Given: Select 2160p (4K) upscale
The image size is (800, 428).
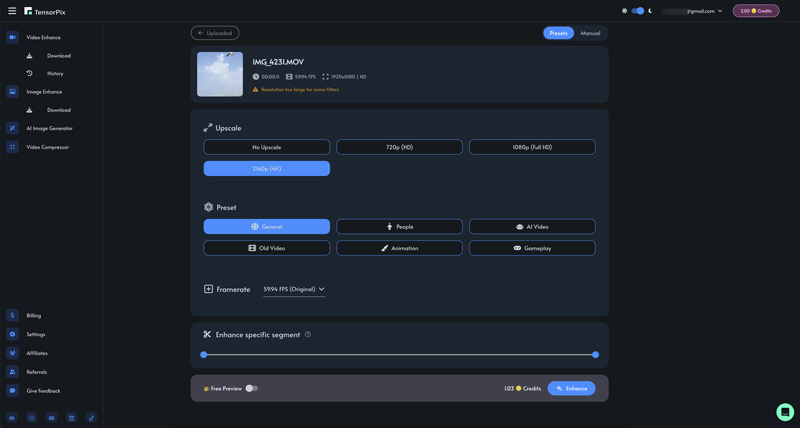Looking at the screenshot, I should [267, 168].
